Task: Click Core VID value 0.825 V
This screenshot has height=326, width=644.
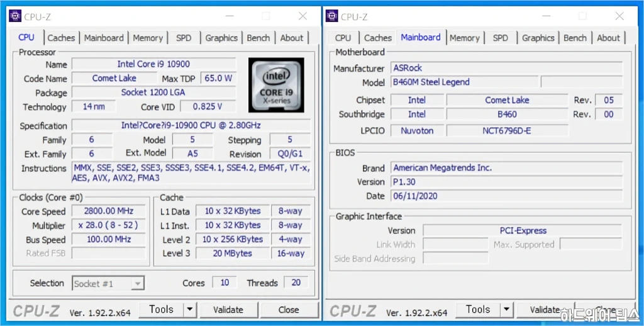Action: pyautogui.click(x=208, y=106)
